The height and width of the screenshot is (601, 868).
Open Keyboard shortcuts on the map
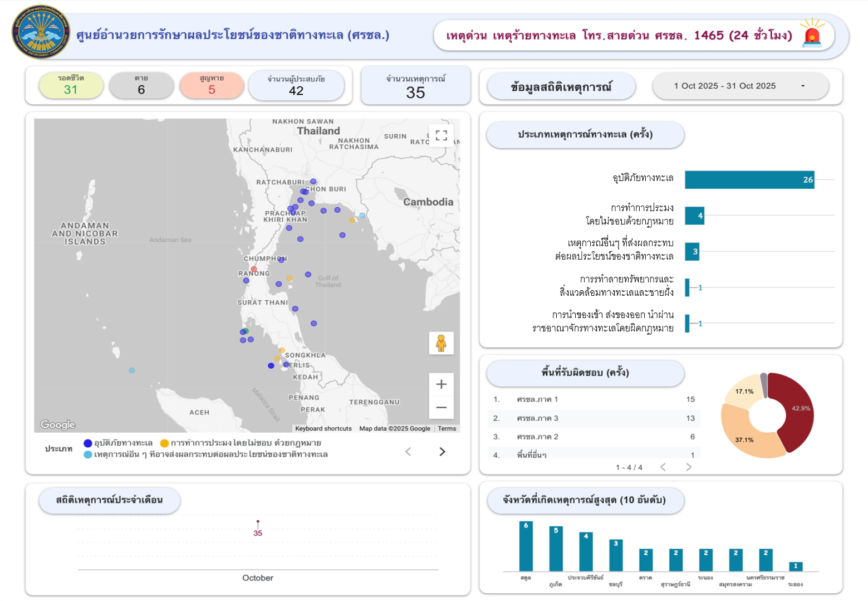pyautogui.click(x=323, y=428)
